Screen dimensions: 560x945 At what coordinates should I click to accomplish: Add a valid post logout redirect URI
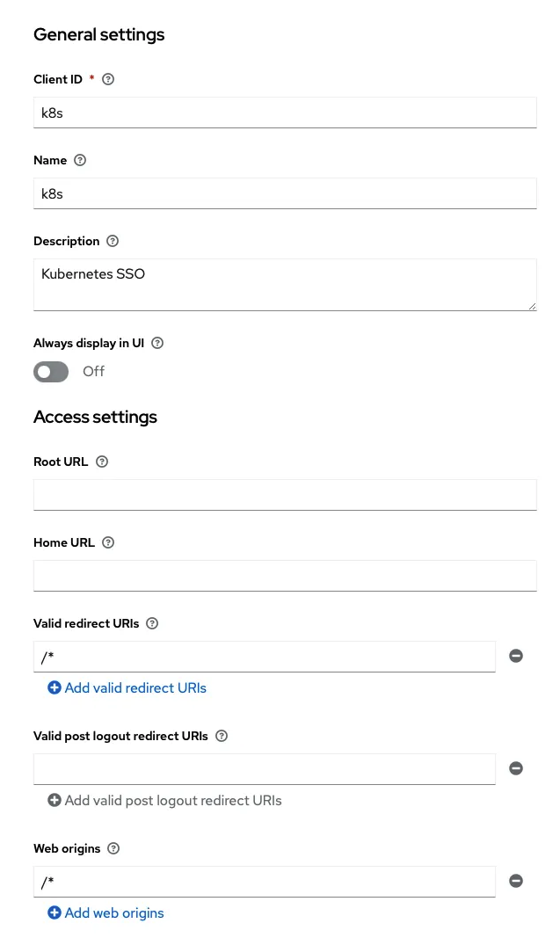164,800
